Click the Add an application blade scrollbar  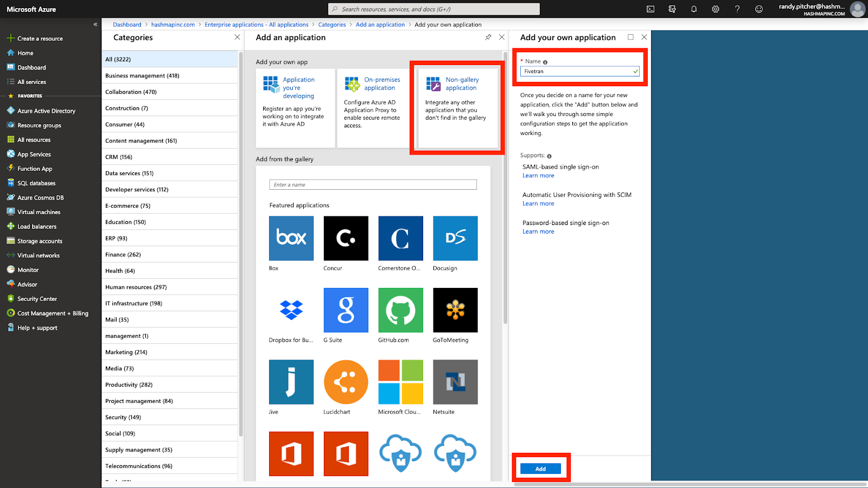(x=506, y=187)
